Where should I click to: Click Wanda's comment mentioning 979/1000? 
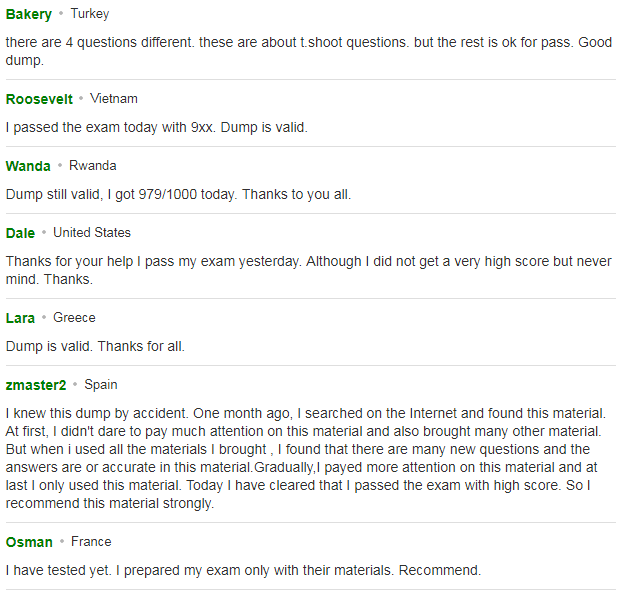(178, 194)
